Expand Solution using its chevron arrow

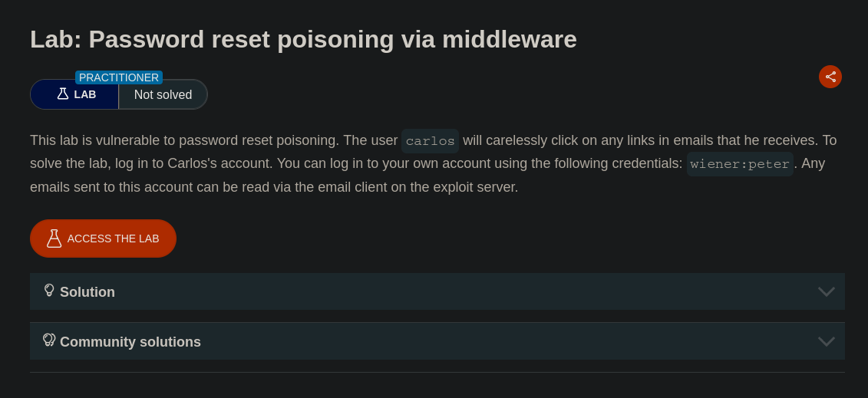tap(826, 291)
